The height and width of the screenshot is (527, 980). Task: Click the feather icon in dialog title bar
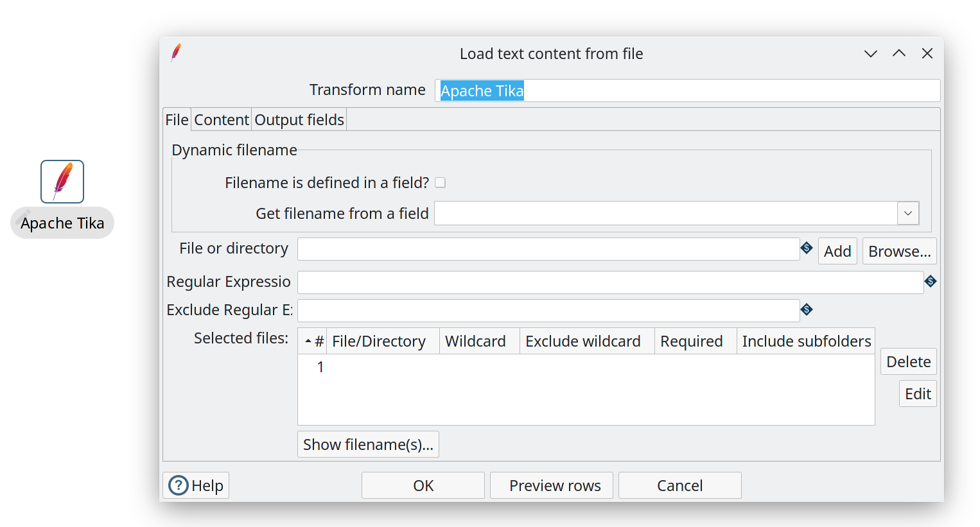(176, 53)
